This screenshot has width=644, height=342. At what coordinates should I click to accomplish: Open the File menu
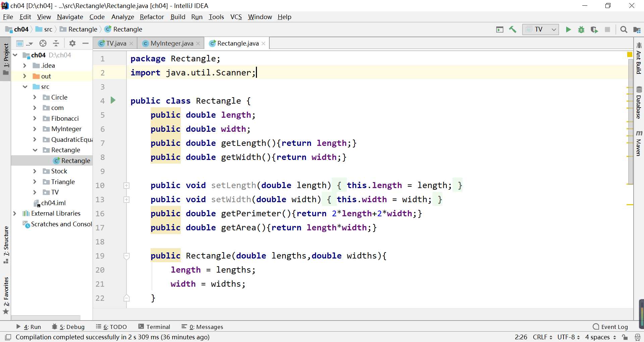(x=8, y=17)
